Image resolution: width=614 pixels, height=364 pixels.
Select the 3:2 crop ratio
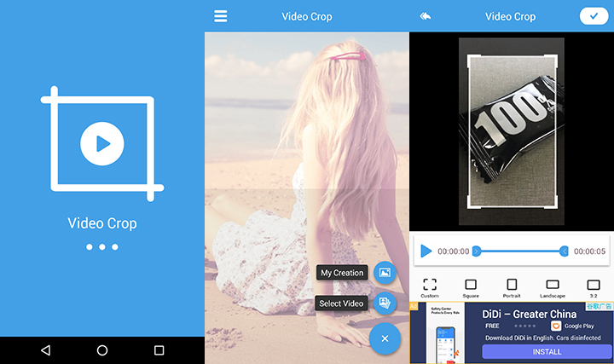[x=594, y=288]
